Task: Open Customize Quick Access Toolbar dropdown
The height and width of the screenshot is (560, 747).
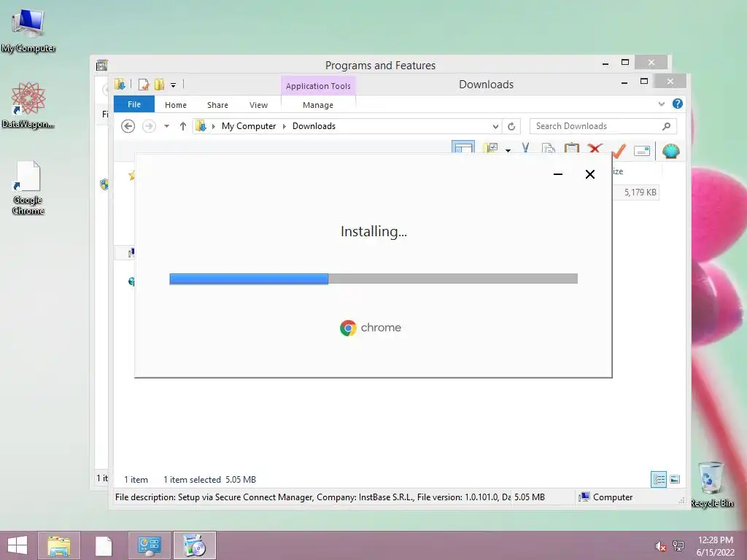Action: pyautogui.click(x=174, y=85)
